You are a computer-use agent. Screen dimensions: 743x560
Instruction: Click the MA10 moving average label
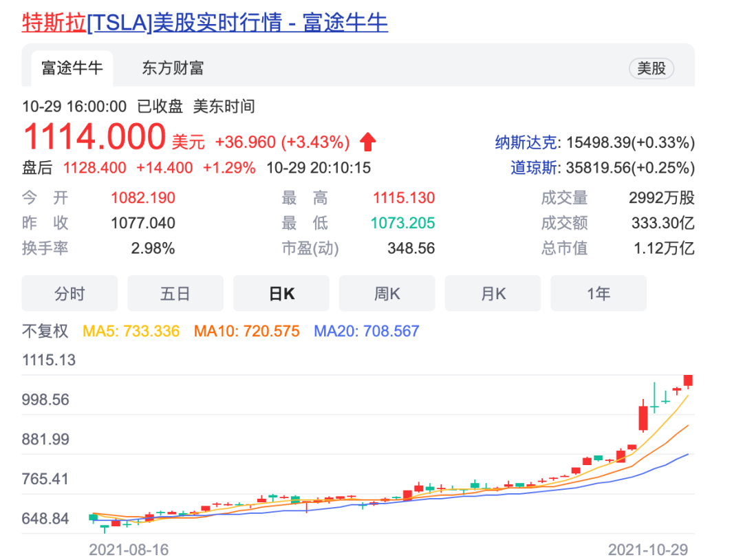[246, 332]
